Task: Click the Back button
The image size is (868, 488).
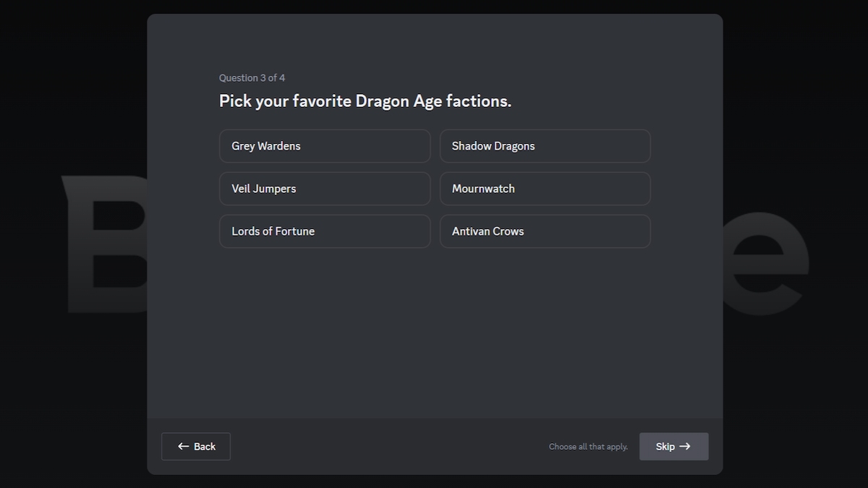Action: coord(195,446)
